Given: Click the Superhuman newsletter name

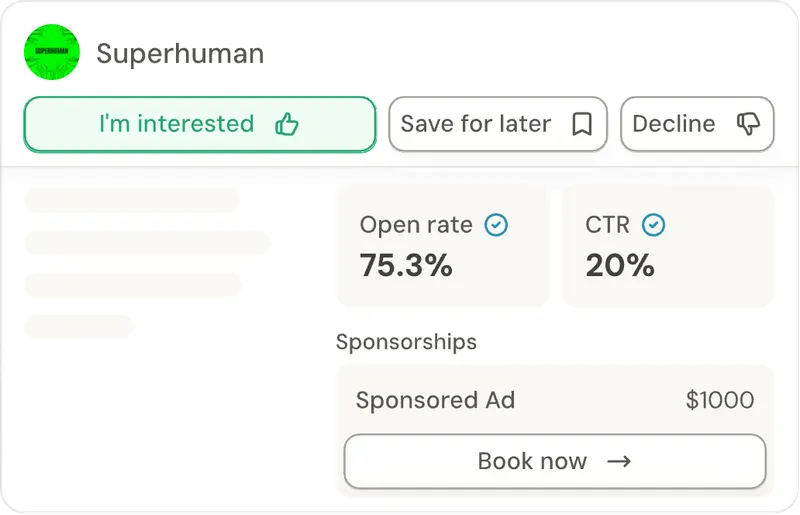Looking at the screenshot, I should [180, 53].
